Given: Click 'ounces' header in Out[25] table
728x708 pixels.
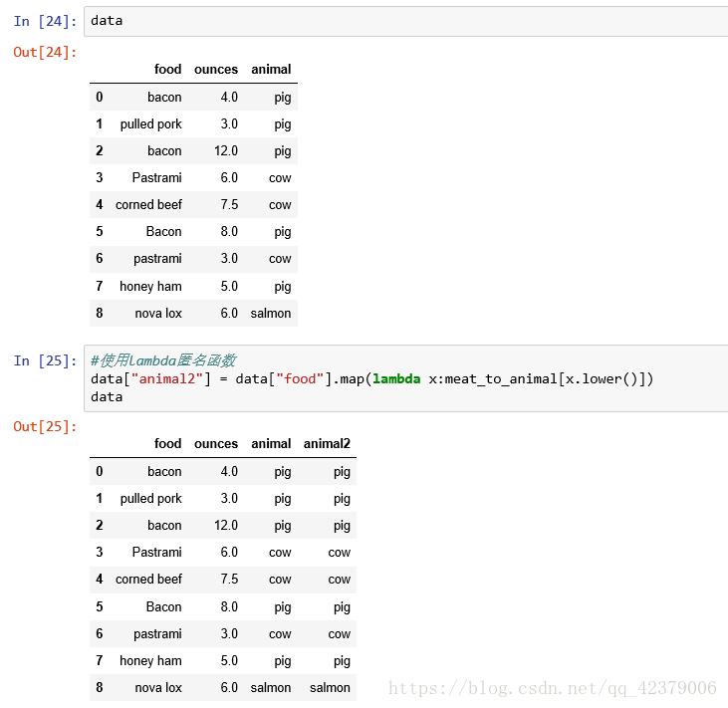Looking at the screenshot, I should click(216, 443).
